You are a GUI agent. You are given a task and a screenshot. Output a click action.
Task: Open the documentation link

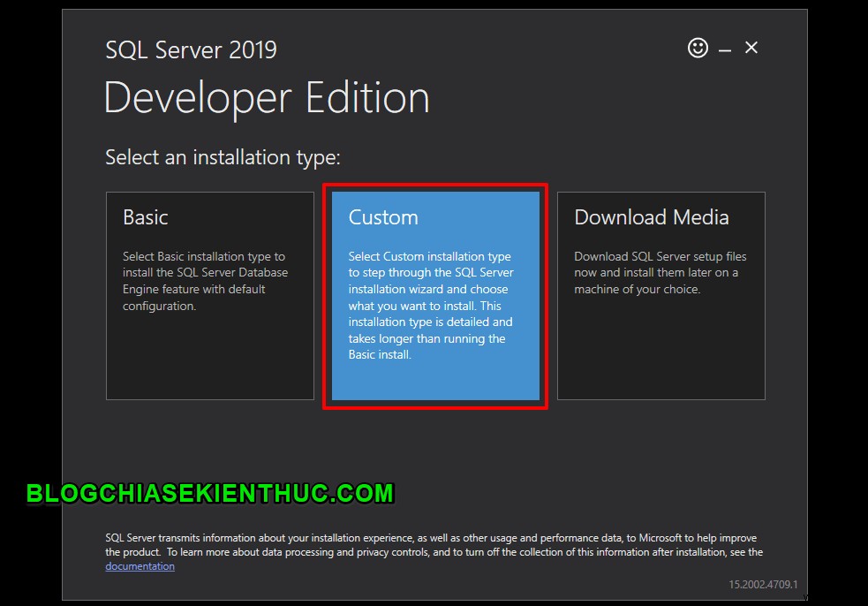pos(140,566)
